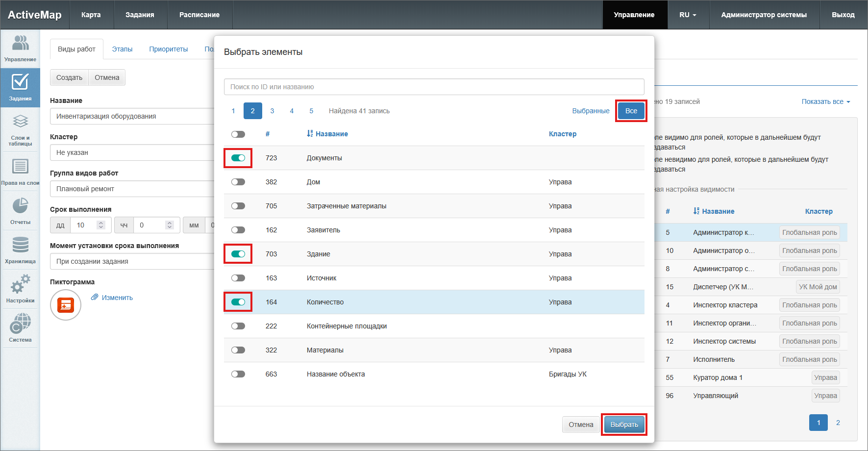This screenshot has width=868, height=451.
Task: Expand the Показать все dropdown
Action: [x=825, y=101]
